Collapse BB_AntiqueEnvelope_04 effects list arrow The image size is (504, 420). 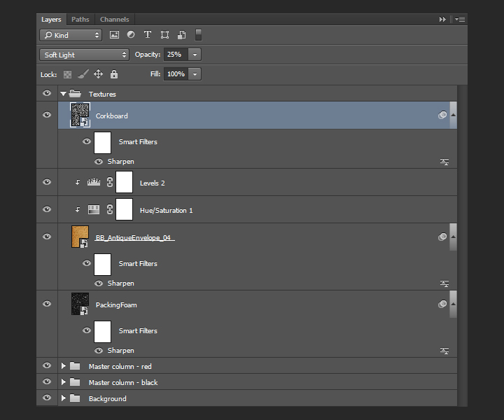[453, 237]
